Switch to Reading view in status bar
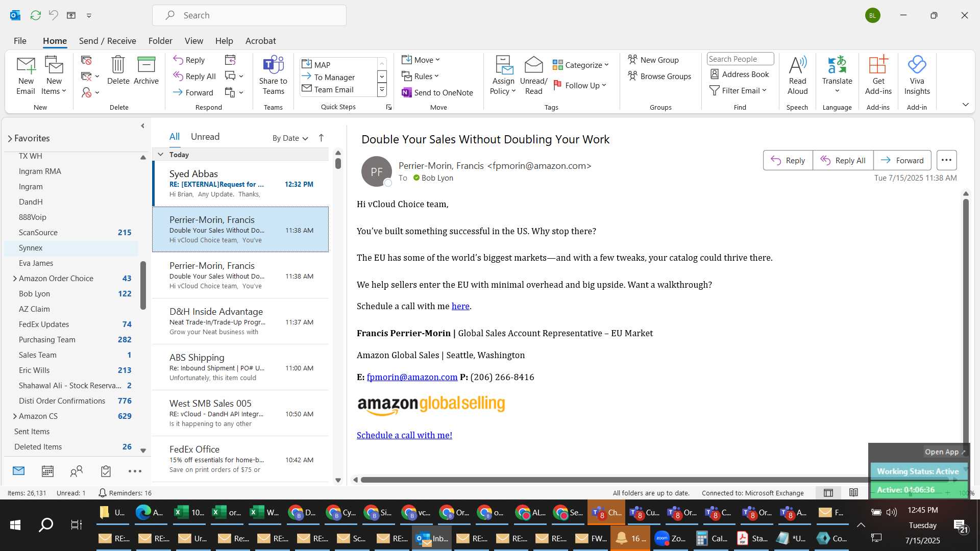Screen dimensions: 980x551 click(x=853, y=493)
